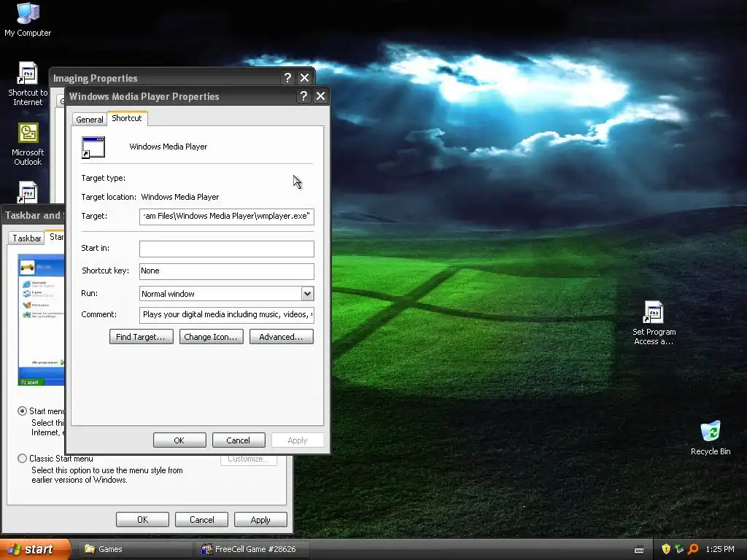Image resolution: width=747 pixels, height=560 pixels.
Task: Open the yellow security shield tray icon
Action: [x=665, y=549]
